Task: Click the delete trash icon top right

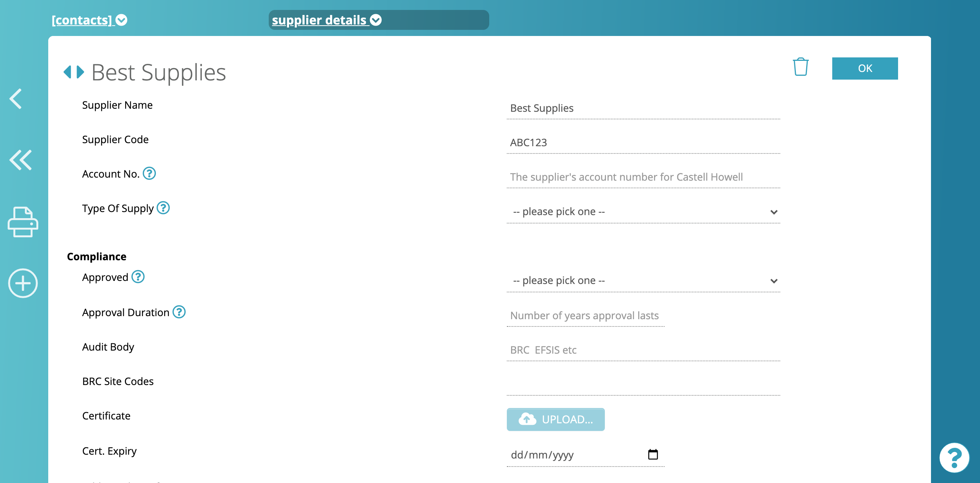Action: click(800, 67)
